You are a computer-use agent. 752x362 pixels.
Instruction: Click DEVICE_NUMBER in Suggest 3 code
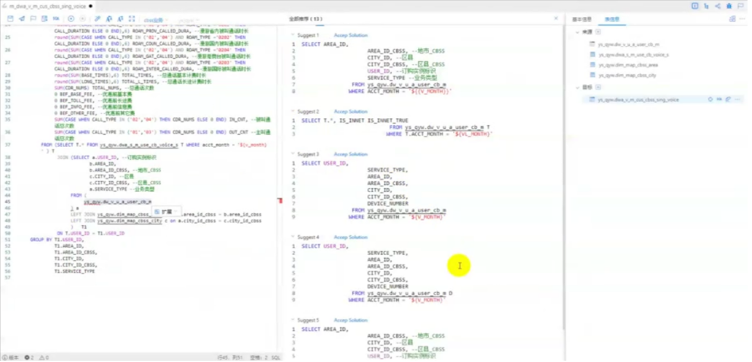(x=388, y=204)
